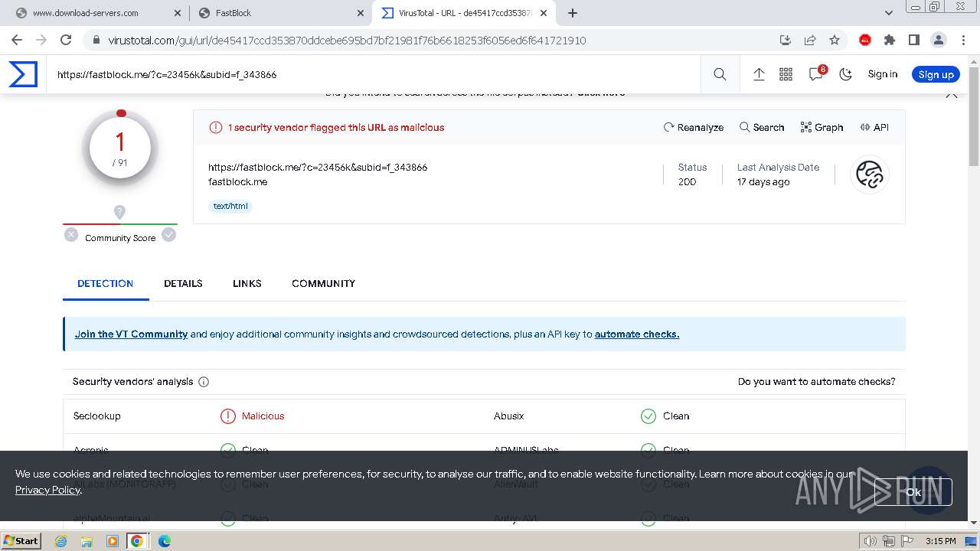This screenshot has height=551, width=980.
Task: Open the Chrome profile avatar
Action: click(939, 40)
